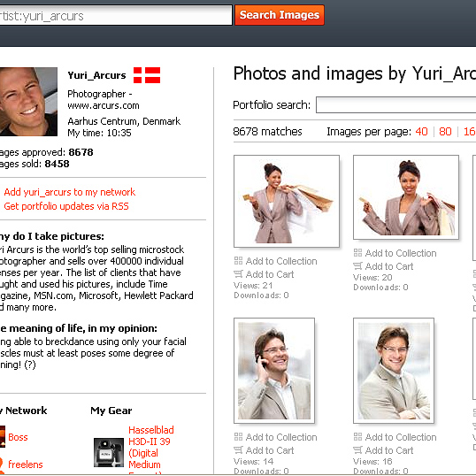Click cart icon under second shopping woman photo

point(358,266)
